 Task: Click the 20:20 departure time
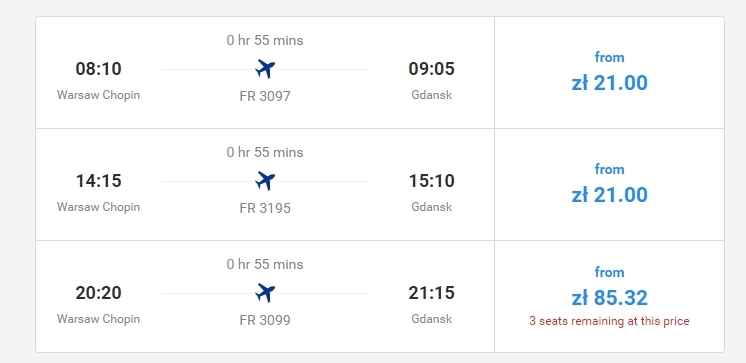click(98, 293)
